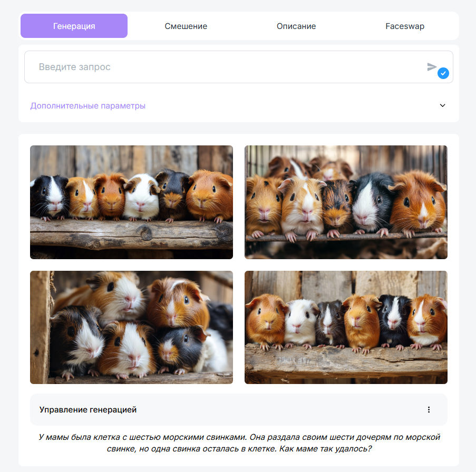Open the Faceswap tab
Viewport: 476px width, 472px height.
tap(405, 26)
